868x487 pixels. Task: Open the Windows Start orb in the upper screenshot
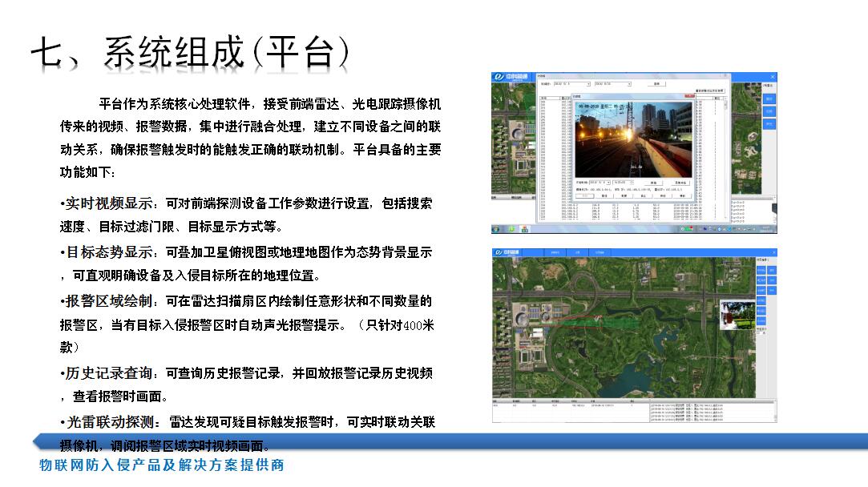pos(495,229)
